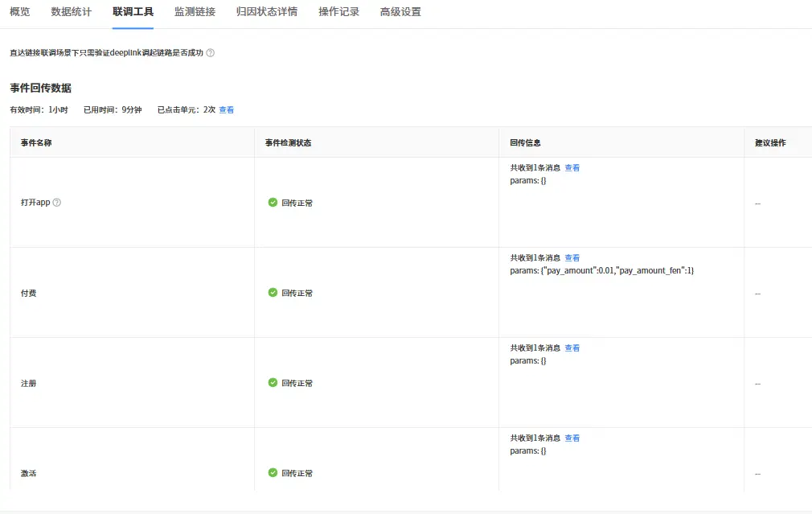This screenshot has height=514, width=812.
Task: Click green check icon in 注册 row
Action: [x=273, y=383]
